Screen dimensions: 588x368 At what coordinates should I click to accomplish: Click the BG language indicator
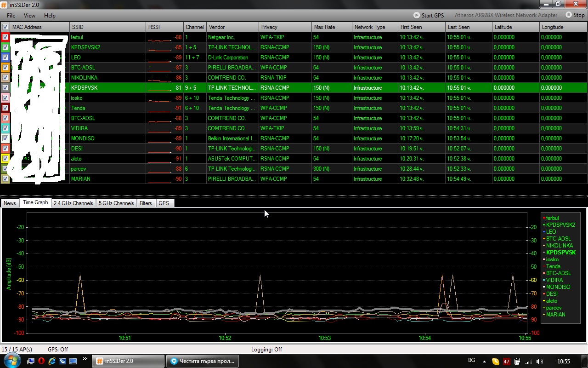pyautogui.click(x=471, y=360)
